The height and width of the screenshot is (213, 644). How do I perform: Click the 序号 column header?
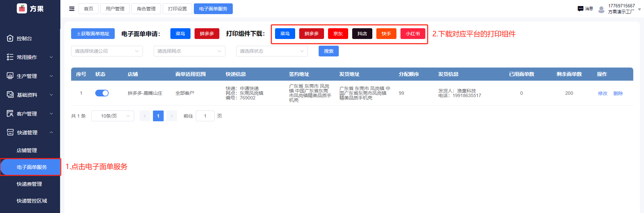(81, 74)
